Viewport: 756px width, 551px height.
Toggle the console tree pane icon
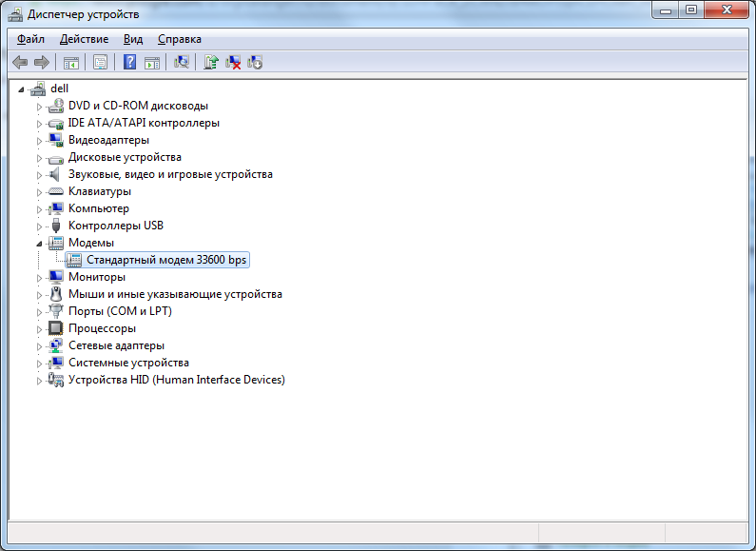[71, 62]
